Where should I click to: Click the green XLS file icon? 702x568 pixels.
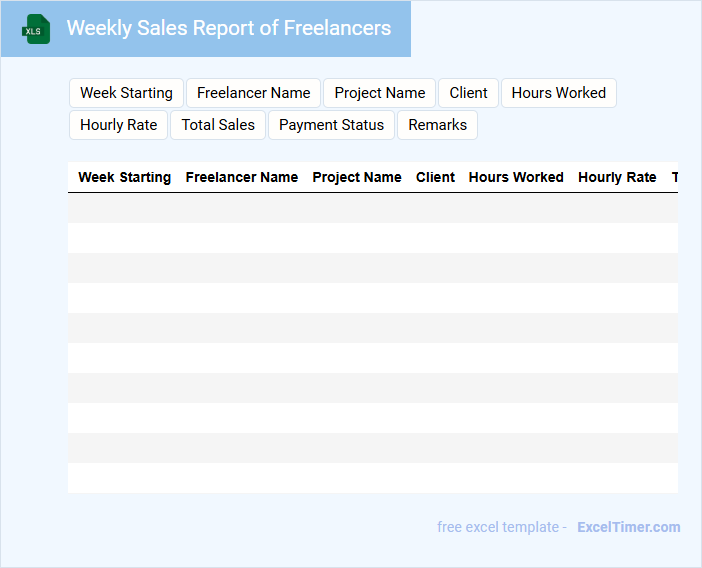(36, 29)
